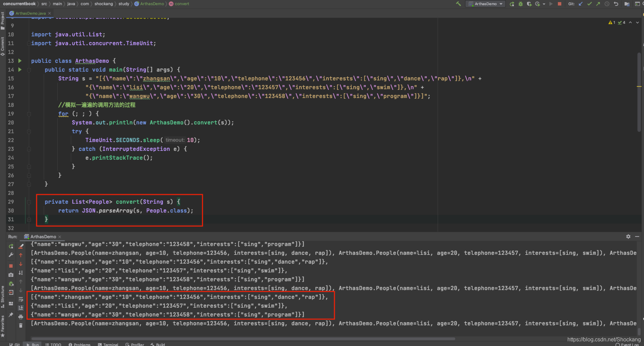Click the Build Project hammer icon
Viewport: 644px width, 346px height.
coord(458,4)
